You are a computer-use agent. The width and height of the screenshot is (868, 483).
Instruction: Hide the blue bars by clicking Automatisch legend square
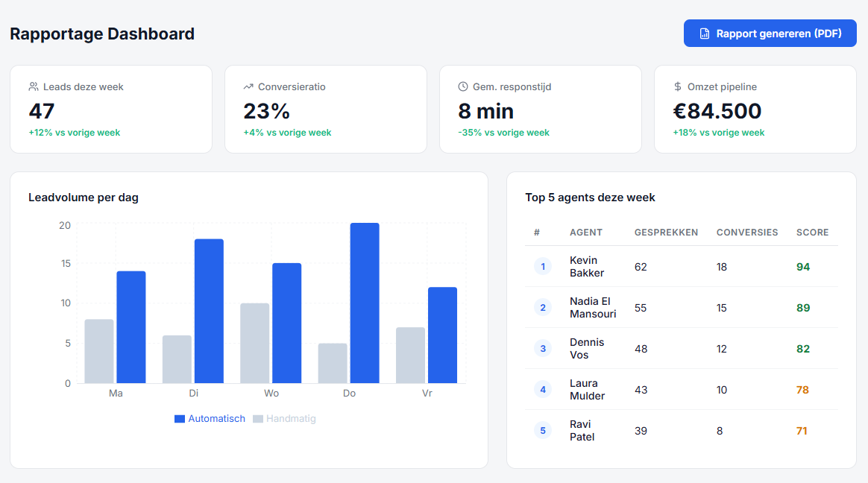[x=179, y=418]
